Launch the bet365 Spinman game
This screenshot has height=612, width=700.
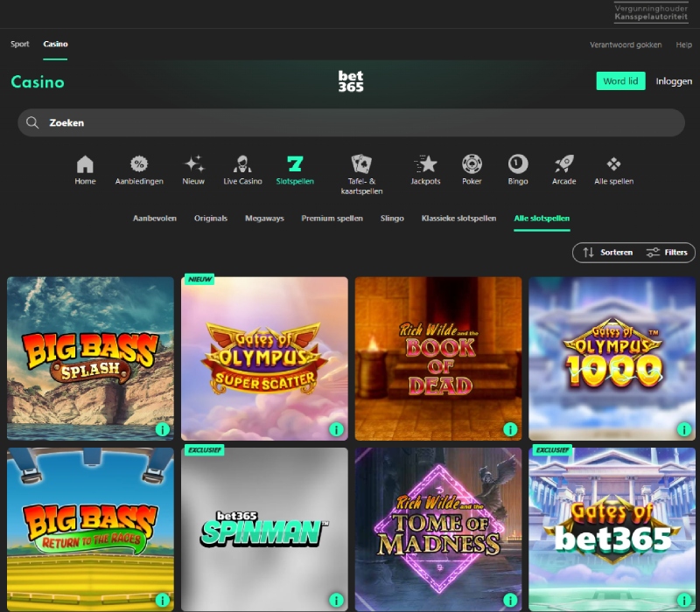(x=264, y=530)
